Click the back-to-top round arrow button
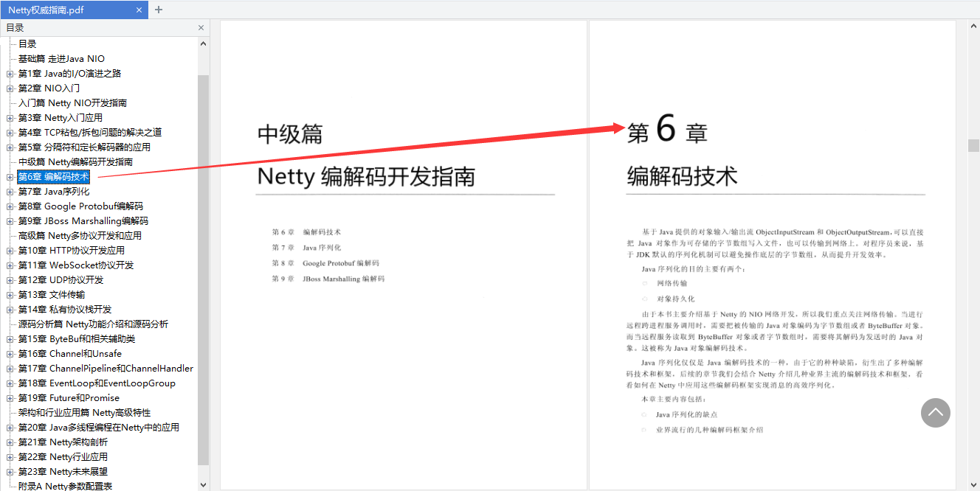Viewport: 980px width, 491px height. tap(935, 413)
